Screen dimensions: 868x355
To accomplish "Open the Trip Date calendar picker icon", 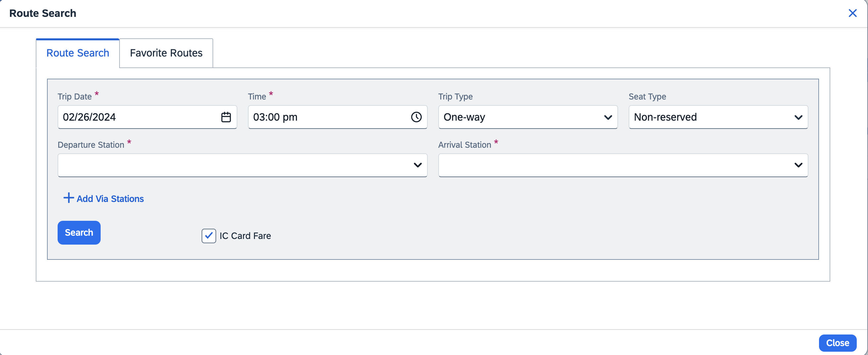I will coord(226,117).
